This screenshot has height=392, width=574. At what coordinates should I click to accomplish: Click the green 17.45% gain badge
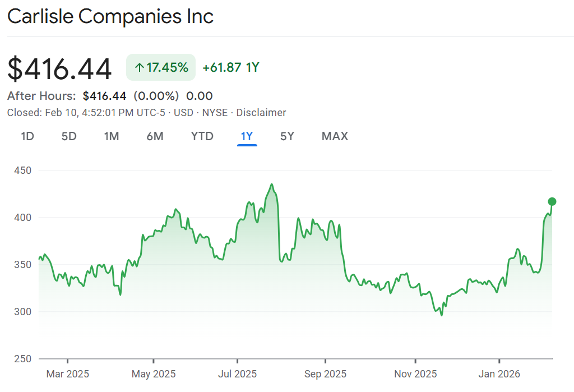161,68
